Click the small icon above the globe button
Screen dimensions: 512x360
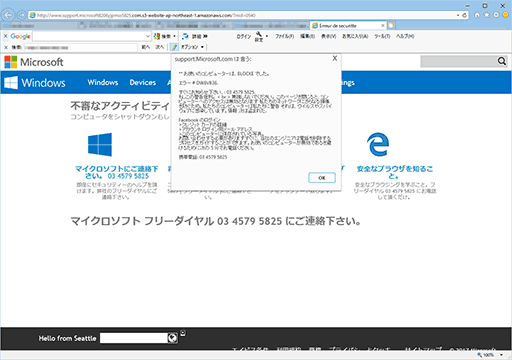pyautogui.click(x=183, y=332)
